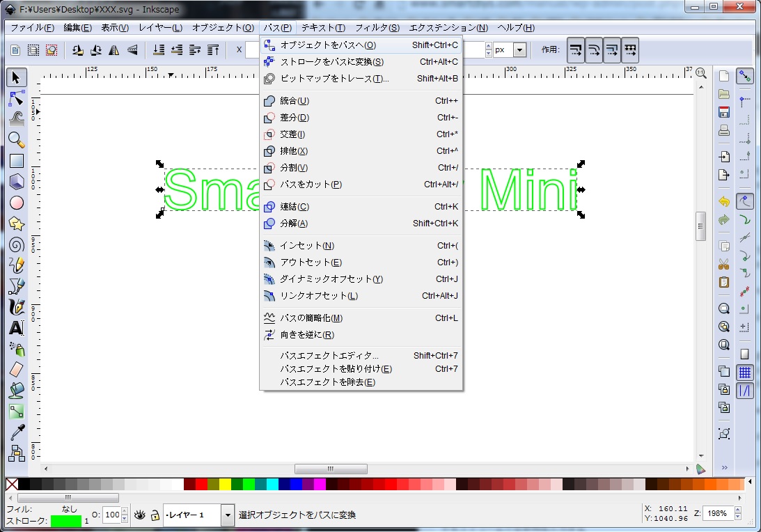Click the Cut scissors icon
Viewport: 761px width, 532px height.
[724, 264]
